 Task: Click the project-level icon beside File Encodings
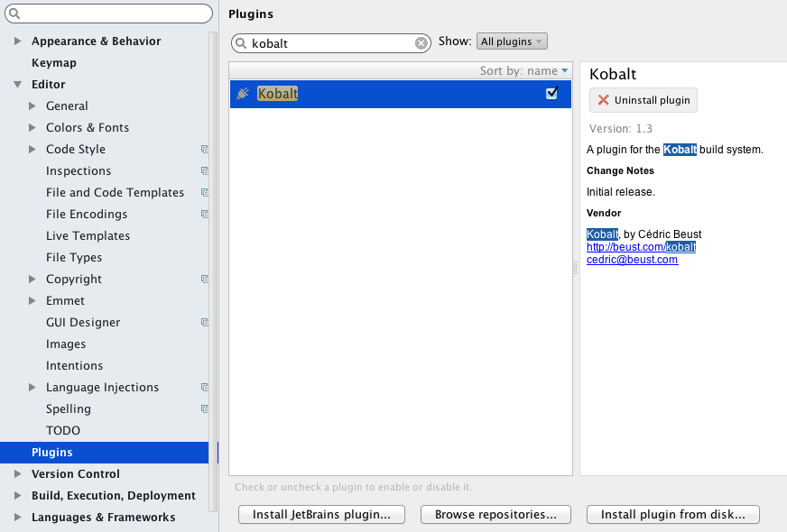pos(205,214)
